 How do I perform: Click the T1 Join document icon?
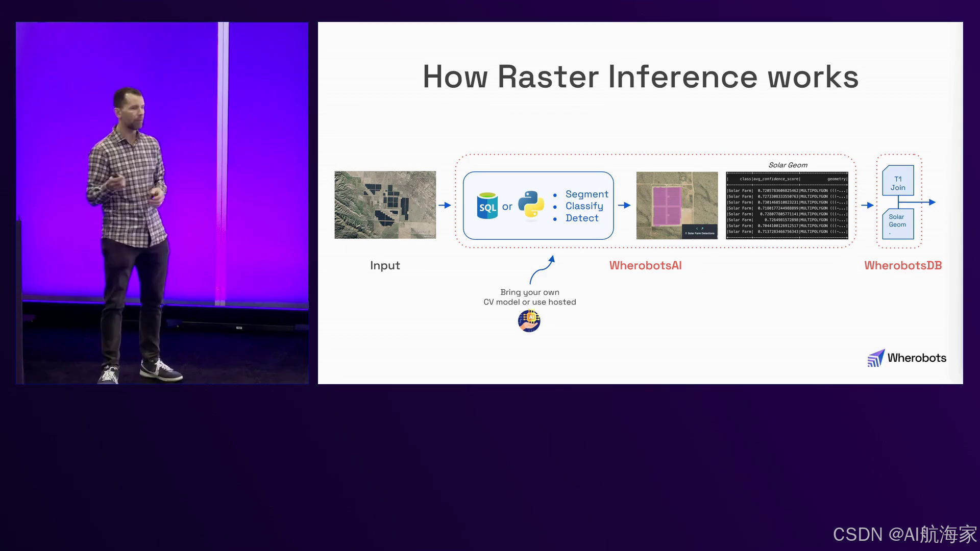[x=898, y=181]
